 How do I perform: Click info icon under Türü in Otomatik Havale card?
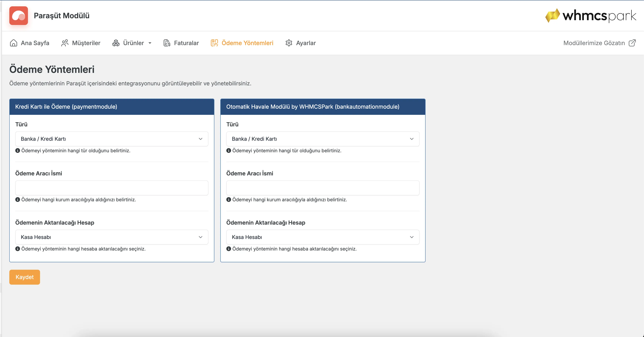tap(229, 151)
